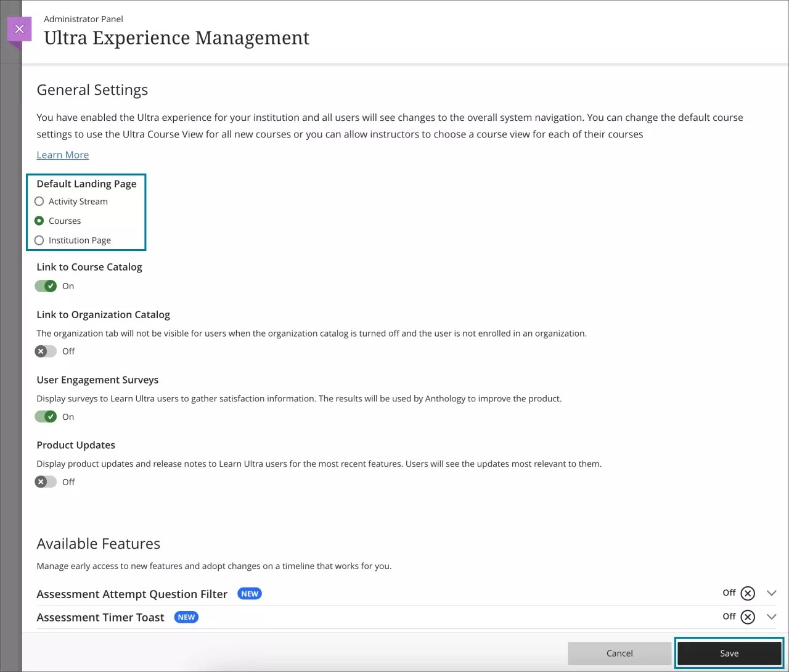
Task: Close the Ultra Experience Management panel
Action: 19,28
